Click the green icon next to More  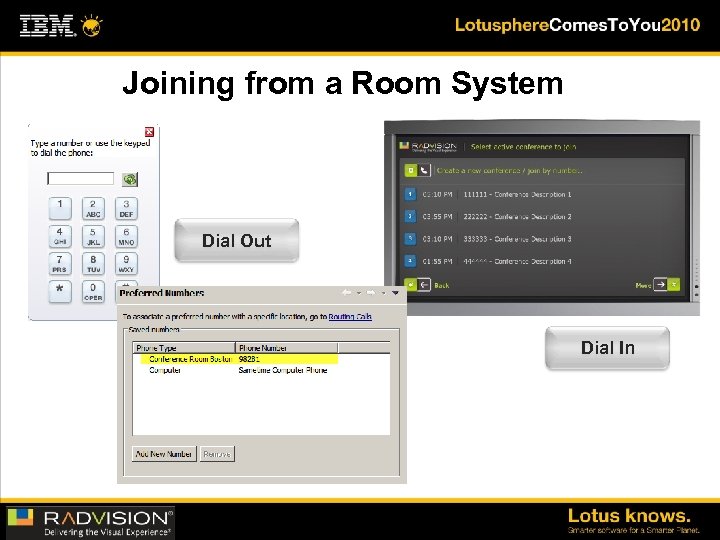click(x=674, y=285)
